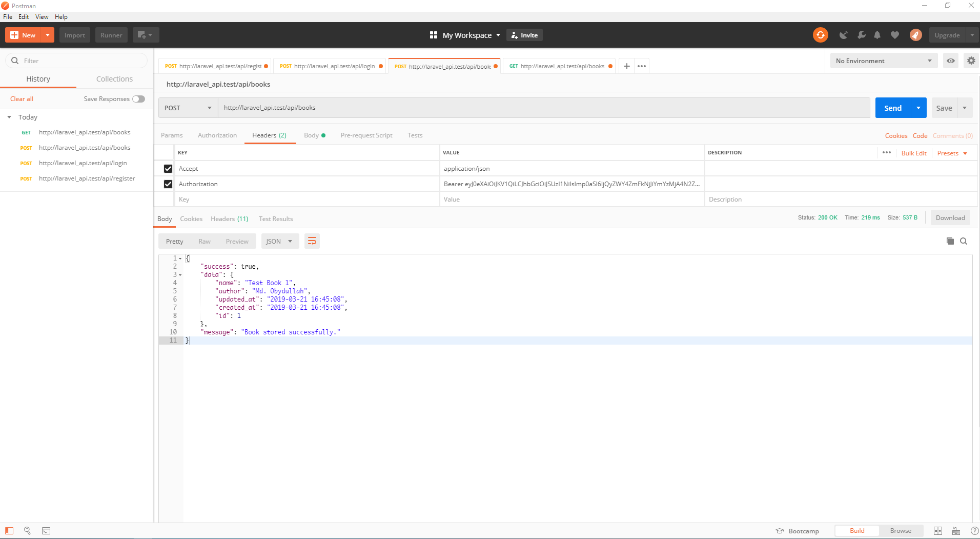Open notifications bell icon

877,35
